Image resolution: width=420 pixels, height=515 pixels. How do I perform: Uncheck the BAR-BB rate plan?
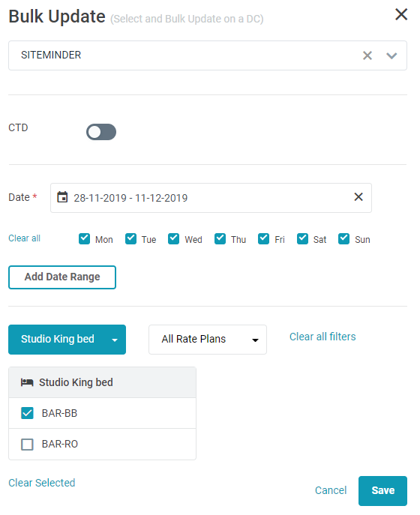pyautogui.click(x=27, y=413)
